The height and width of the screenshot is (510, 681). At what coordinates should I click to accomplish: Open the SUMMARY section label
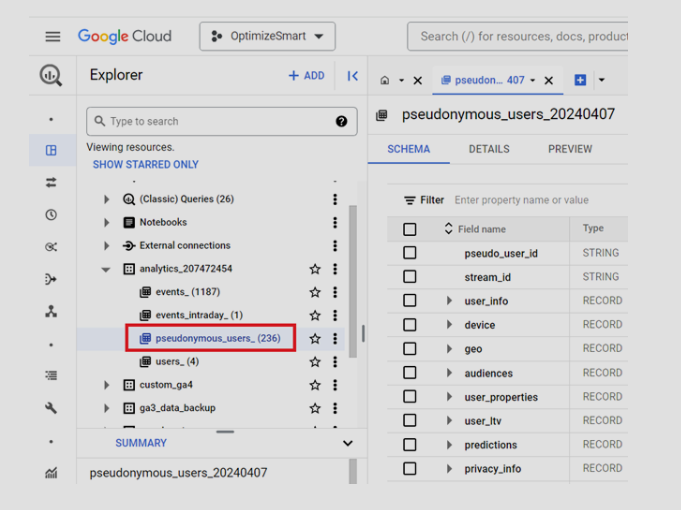pyautogui.click(x=141, y=443)
